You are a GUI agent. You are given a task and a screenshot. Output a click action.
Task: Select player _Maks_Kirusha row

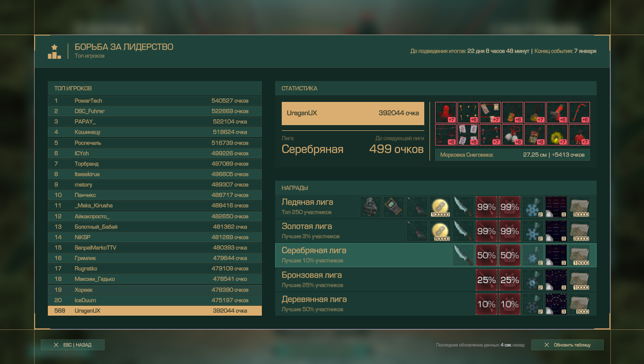[155, 205]
